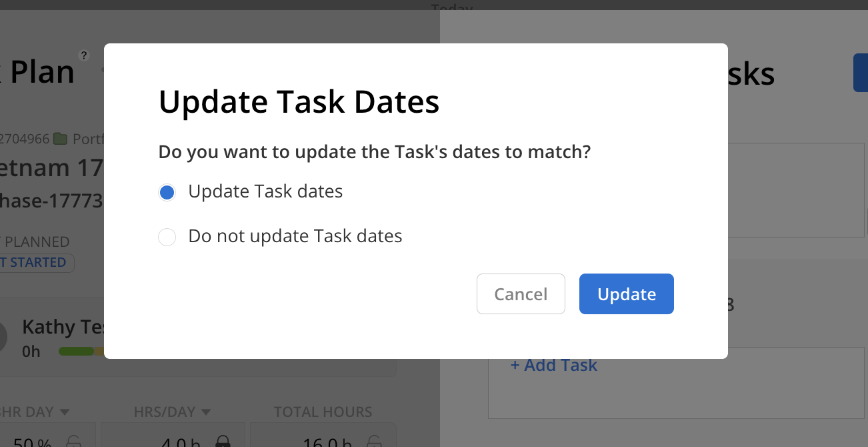The height and width of the screenshot is (447, 868).
Task: Click Kathy's green and yellow progress bar
Action: click(x=81, y=351)
